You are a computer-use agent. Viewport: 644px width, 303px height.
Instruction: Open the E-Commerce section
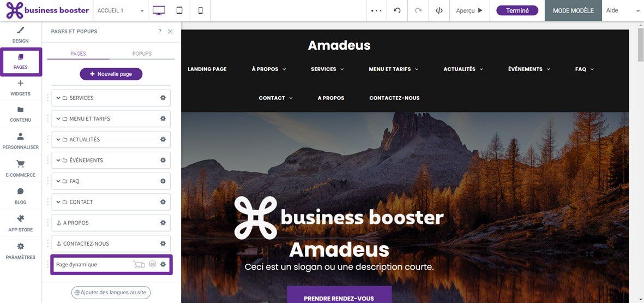coord(21,169)
